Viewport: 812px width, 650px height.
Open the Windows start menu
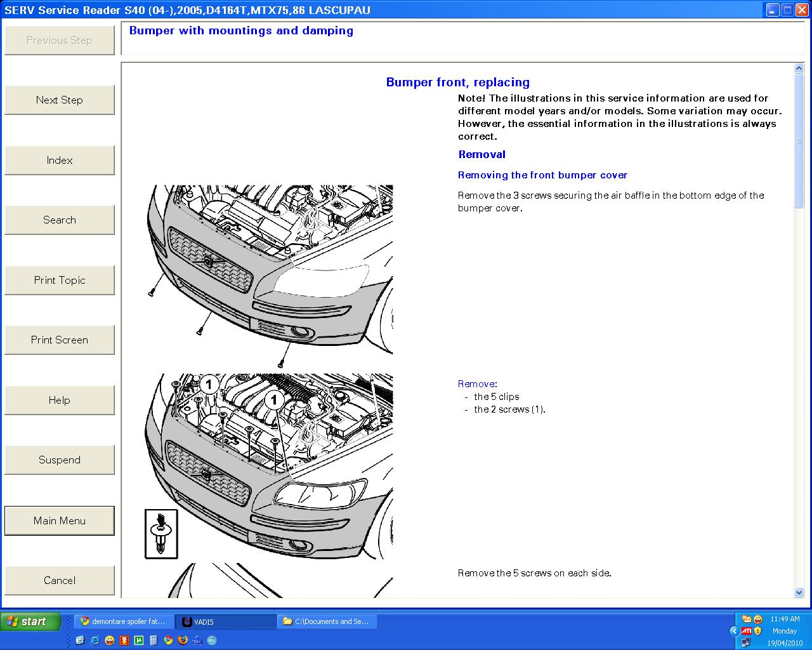point(30,621)
